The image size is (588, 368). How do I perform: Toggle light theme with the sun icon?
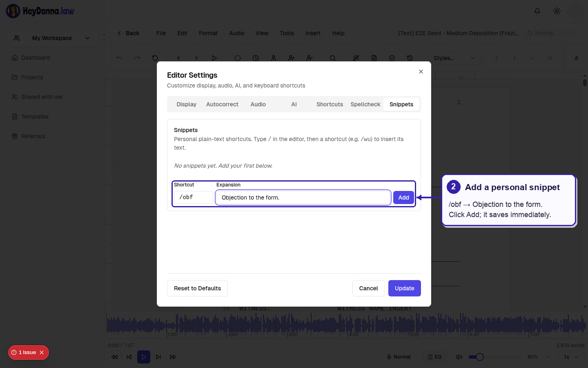tap(557, 11)
